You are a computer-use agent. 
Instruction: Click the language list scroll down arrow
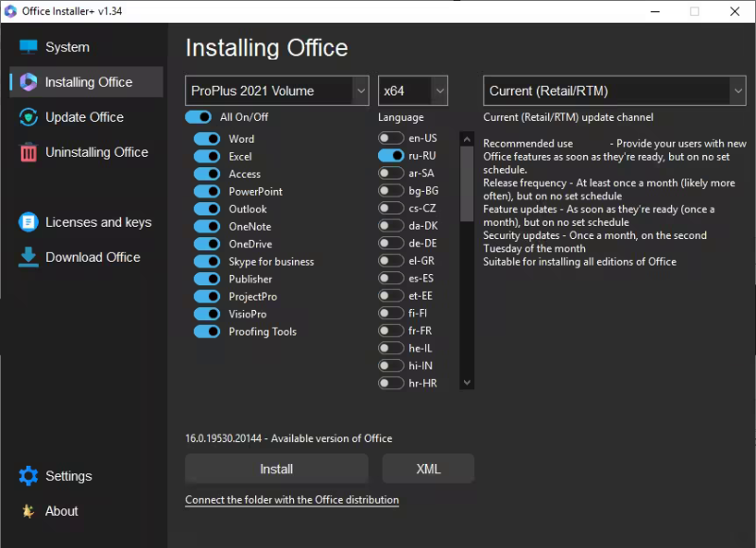(467, 383)
